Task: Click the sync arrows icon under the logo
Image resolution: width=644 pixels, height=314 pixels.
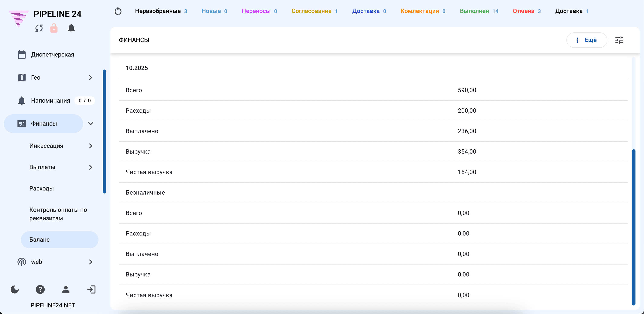Action: (39, 28)
